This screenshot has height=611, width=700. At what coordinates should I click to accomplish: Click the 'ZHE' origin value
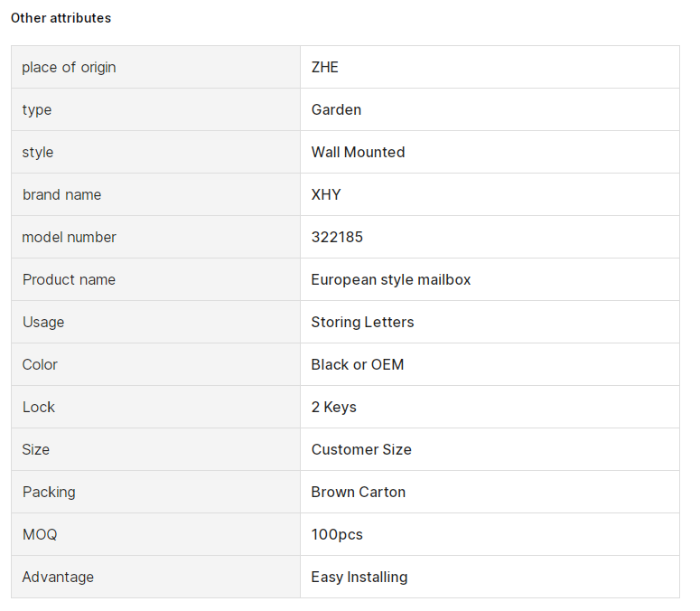coord(324,67)
